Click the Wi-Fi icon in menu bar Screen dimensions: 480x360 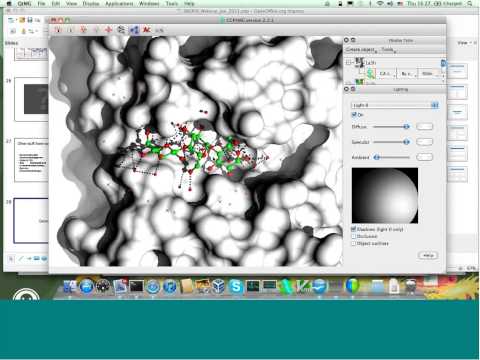[380, 4]
